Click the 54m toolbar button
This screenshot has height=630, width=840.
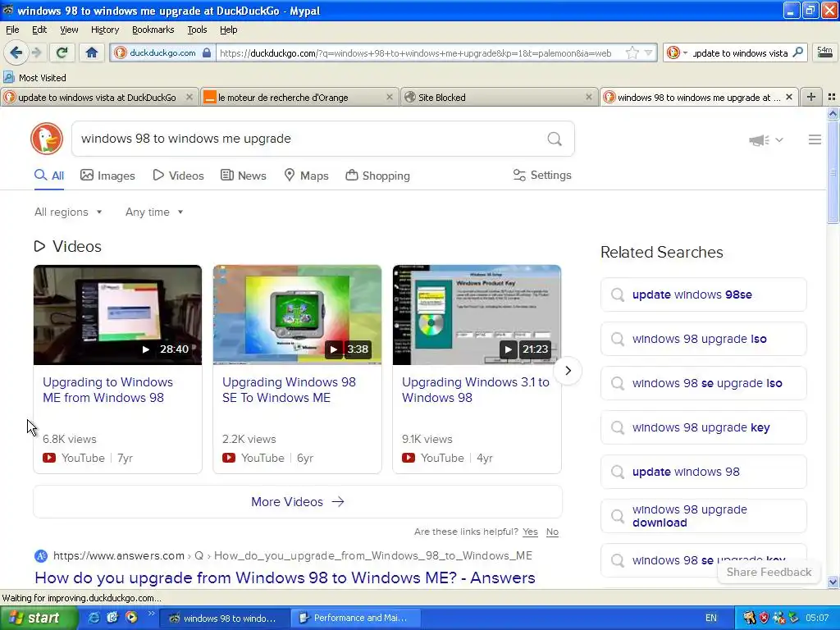coord(824,52)
